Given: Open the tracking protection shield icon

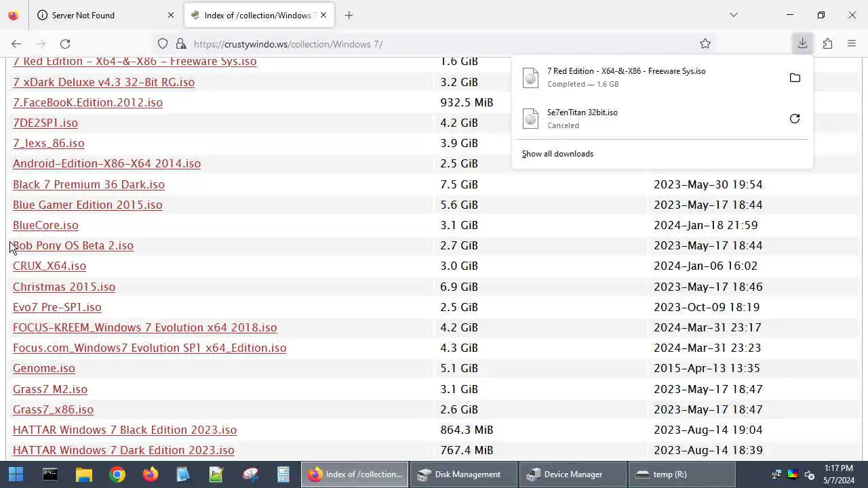Looking at the screenshot, I should click(163, 44).
